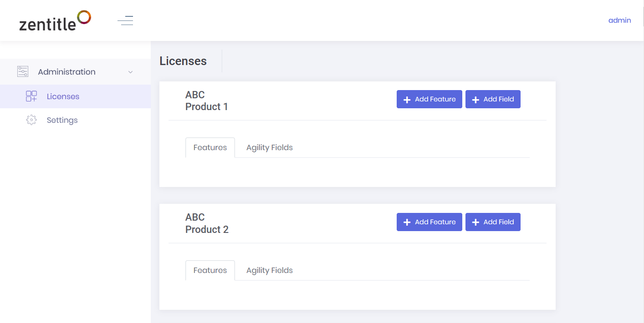Open the Licenses item in sidebar

tap(63, 96)
